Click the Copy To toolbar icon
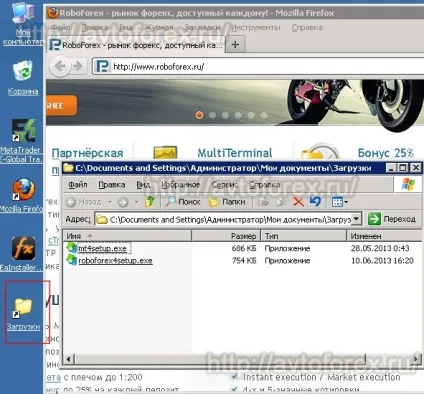The width and height of the screenshot is (424, 394). pos(281,202)
